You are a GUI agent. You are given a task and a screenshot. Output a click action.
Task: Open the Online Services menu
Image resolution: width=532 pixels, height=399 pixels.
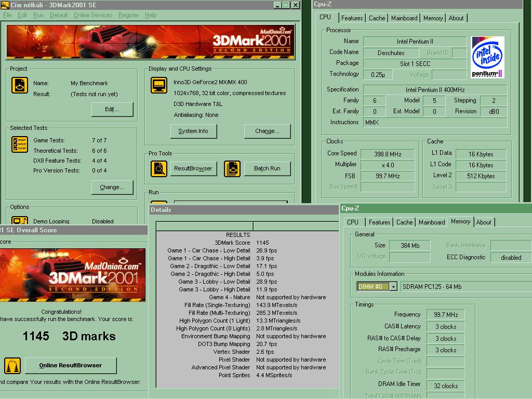[93, 15]
